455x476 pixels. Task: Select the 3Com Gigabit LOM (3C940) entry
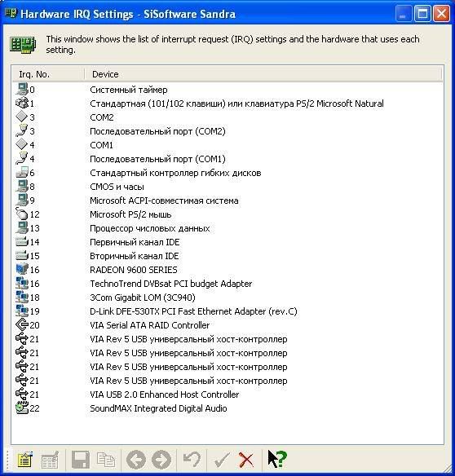[143, 297]
